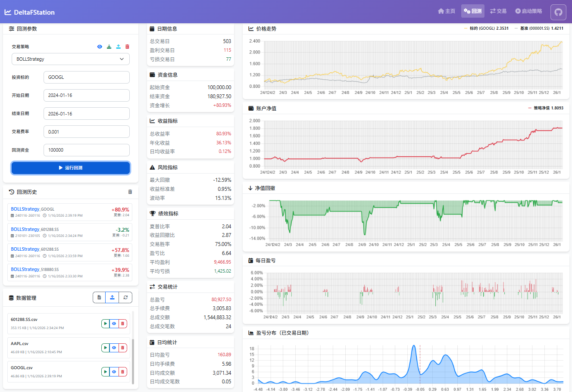Screen dimensions: 572x392
Task: Click the 价格走势 chart heading
Action: tap(266, 29)
